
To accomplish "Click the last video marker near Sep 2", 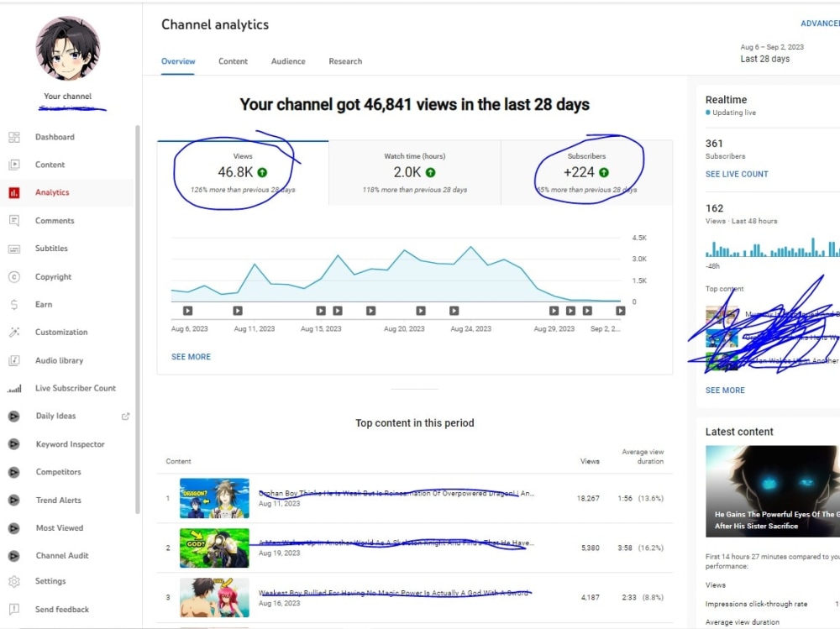I will point(621,311).
